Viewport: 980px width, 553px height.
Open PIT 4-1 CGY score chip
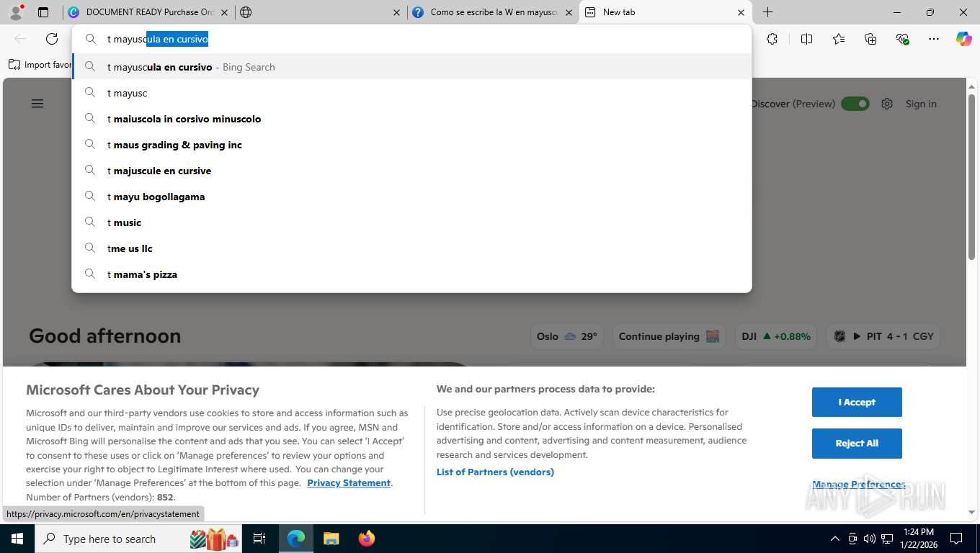click(x=883, y=336)
